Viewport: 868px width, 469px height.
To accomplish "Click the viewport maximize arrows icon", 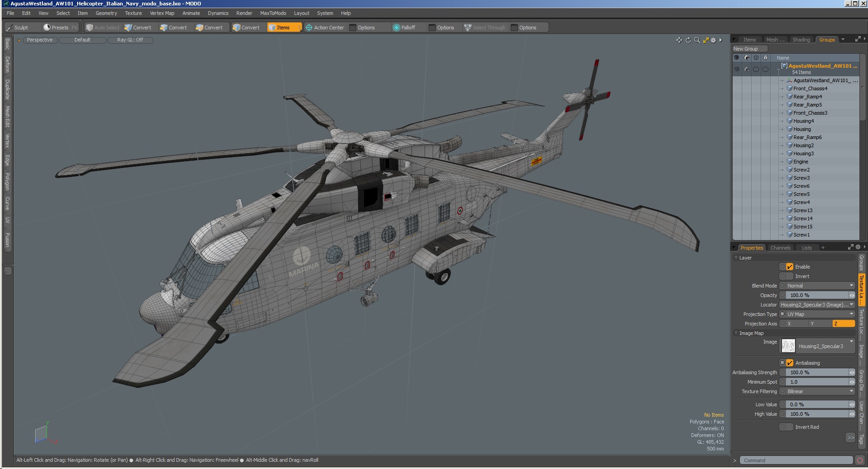I will click(706, 40).
